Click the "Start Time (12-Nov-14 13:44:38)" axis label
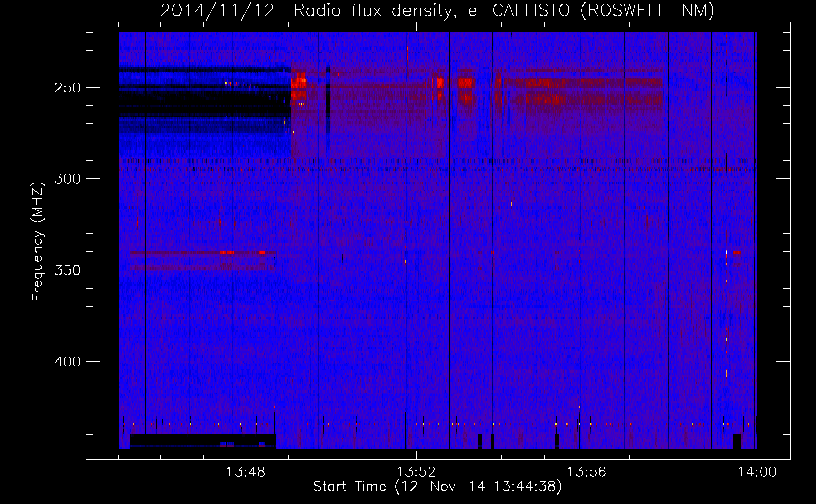This screenshot has width=816, height=504. [437, 487]
